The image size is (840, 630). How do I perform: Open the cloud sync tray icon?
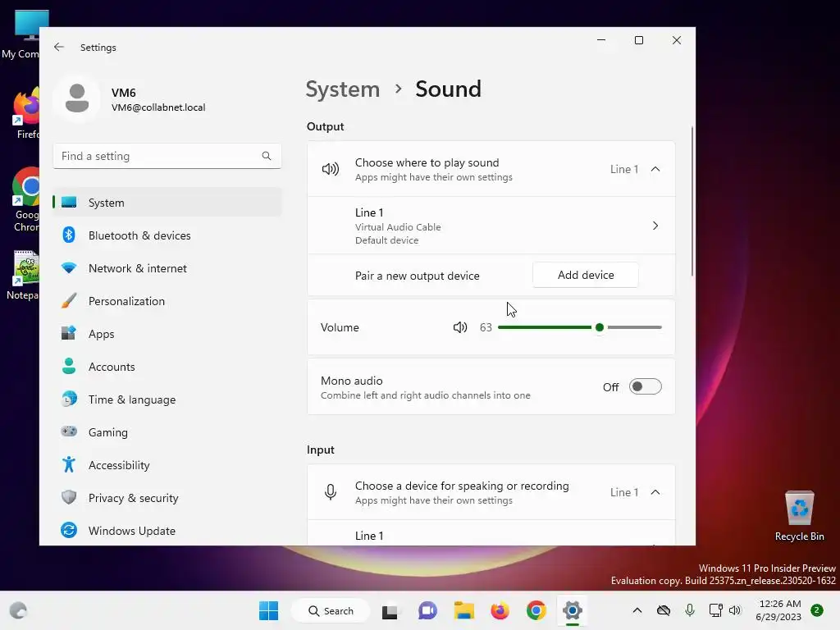[663, 610]
